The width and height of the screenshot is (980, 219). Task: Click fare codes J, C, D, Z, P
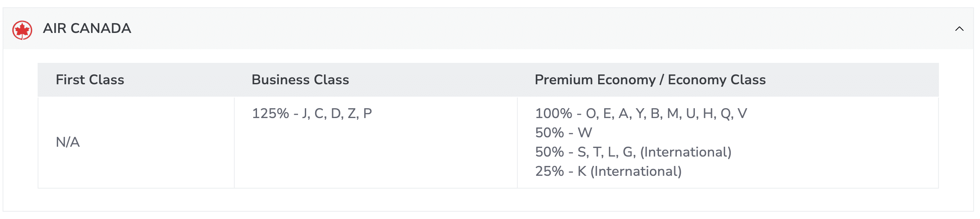pos(337,113)
